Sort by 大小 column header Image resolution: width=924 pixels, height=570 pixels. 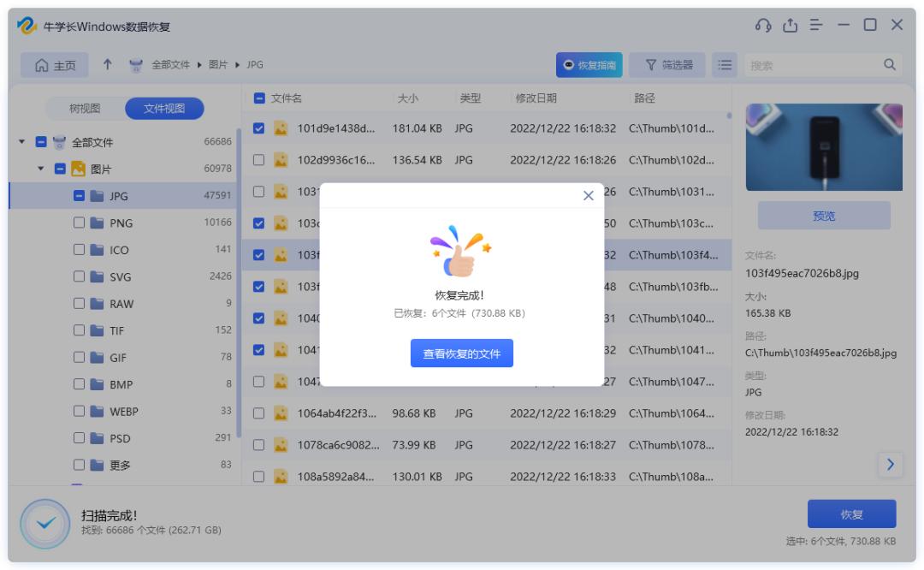408,98
